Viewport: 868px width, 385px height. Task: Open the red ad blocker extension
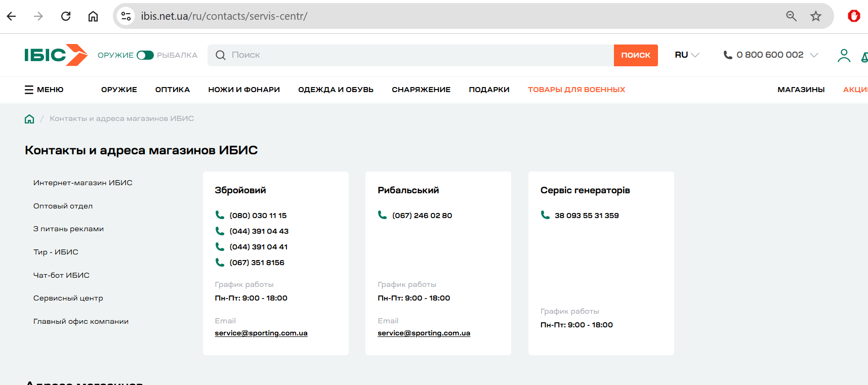pos(854,16)
